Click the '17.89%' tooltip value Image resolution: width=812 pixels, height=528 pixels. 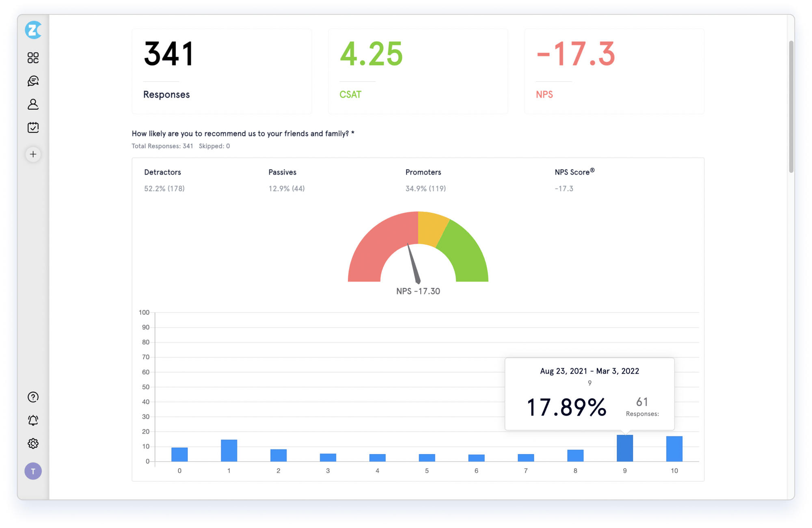click(x=566, y=407)
